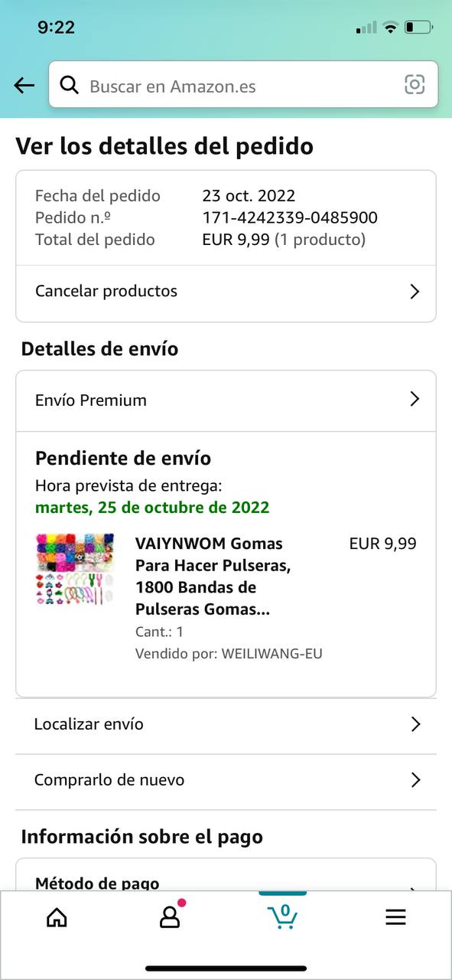Open the rubber bands product thumbnail

75,570
